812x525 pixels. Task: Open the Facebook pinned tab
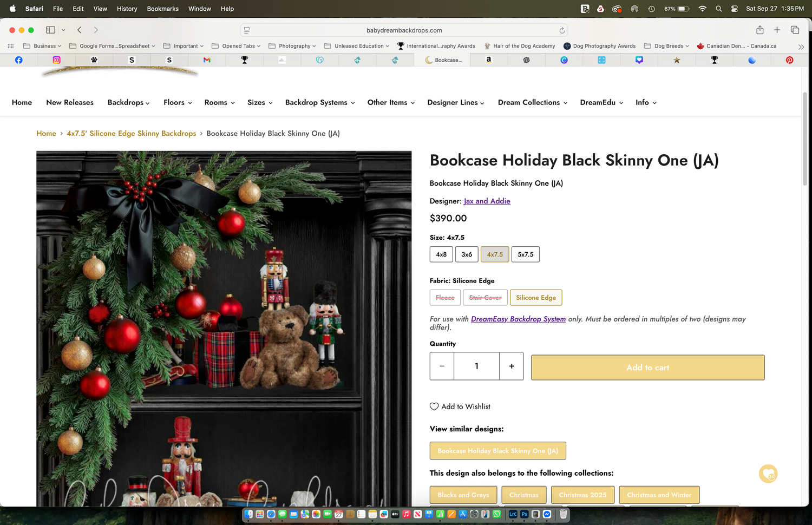point(18,60)
